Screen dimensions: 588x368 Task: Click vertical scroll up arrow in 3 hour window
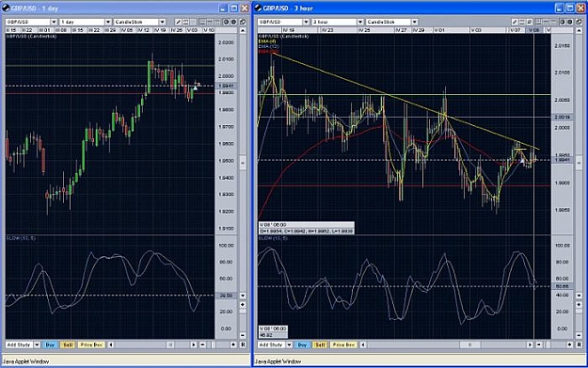pyautogui.click(x=579, y=30)
